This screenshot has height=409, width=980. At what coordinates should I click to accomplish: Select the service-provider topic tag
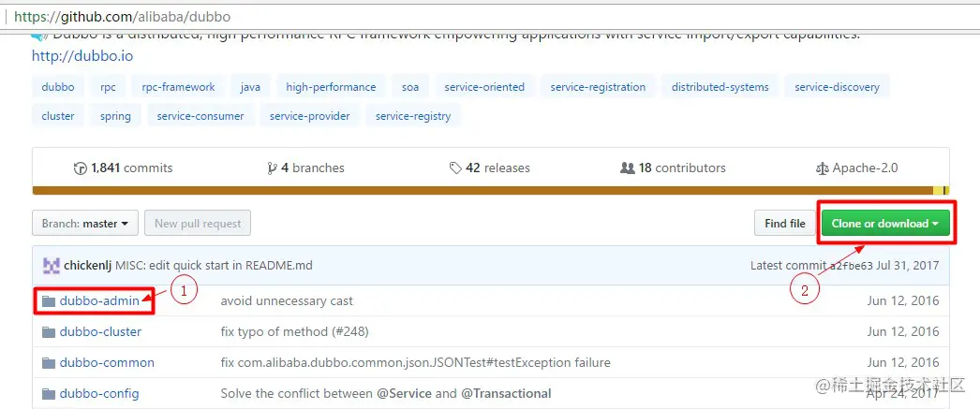coord(310,116)
